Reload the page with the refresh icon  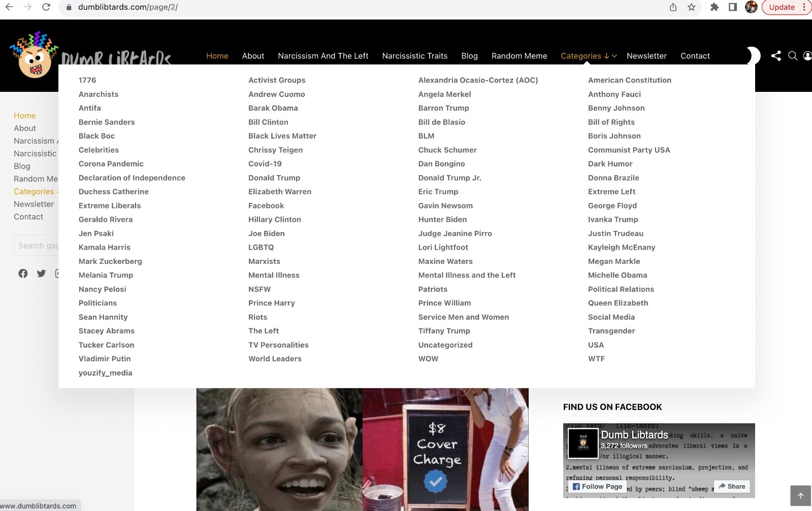point(46,7)
